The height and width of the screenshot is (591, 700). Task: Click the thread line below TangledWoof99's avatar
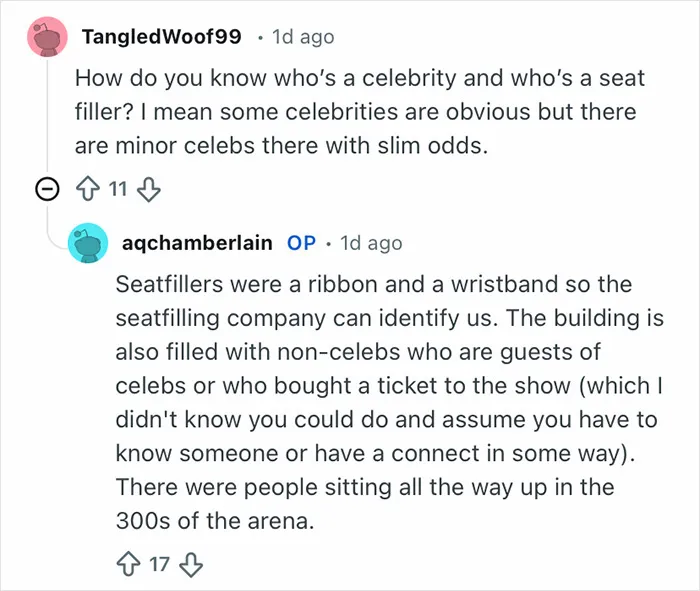tap(47, 116)
